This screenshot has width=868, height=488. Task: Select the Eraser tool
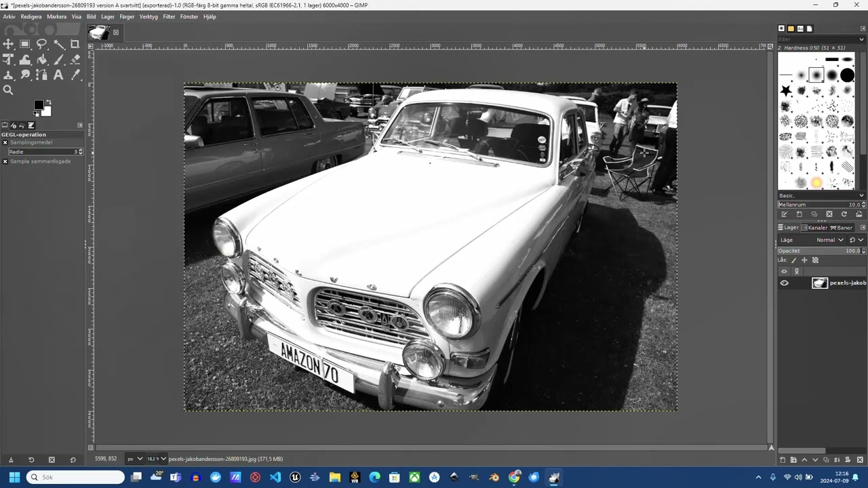pos(75,60)
